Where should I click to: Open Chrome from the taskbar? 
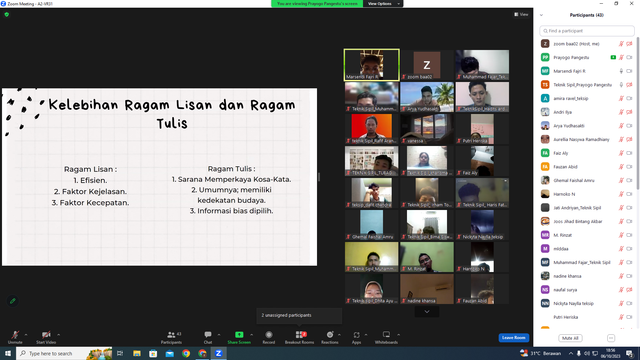point(186,353)
